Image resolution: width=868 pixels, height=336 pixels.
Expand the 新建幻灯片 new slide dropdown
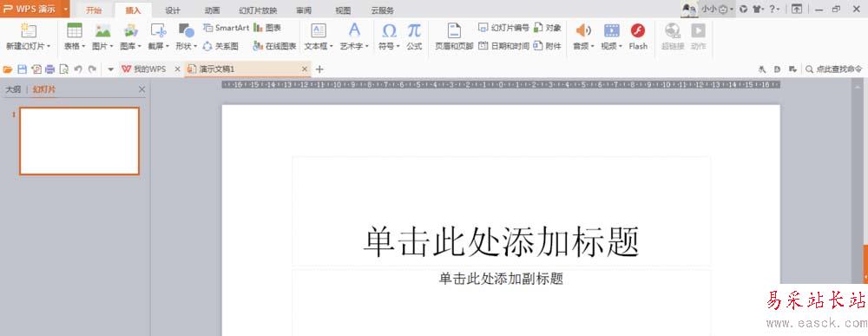click(x=29, y=37)
